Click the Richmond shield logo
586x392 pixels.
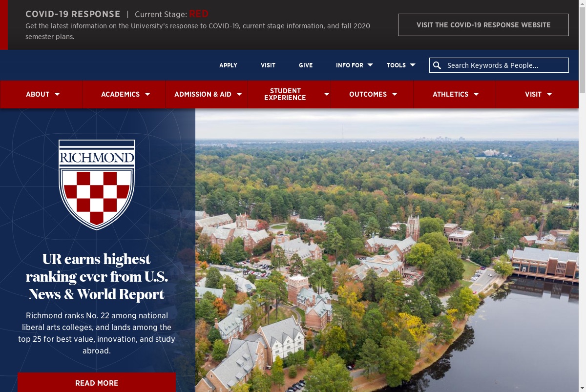point(97,185)
